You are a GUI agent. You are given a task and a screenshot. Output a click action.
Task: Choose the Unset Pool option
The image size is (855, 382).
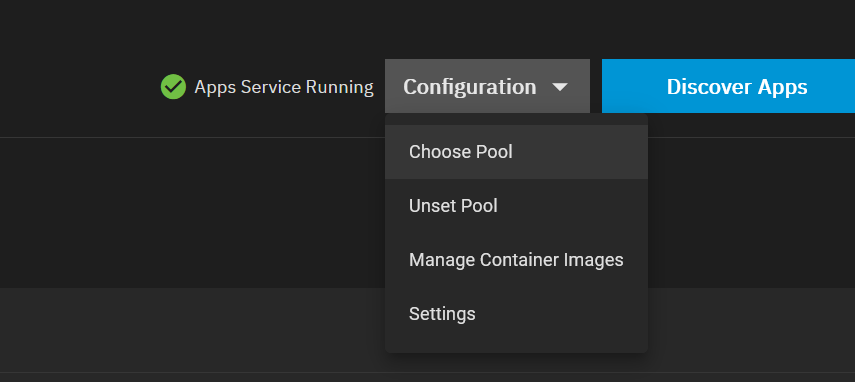(516, 206)
